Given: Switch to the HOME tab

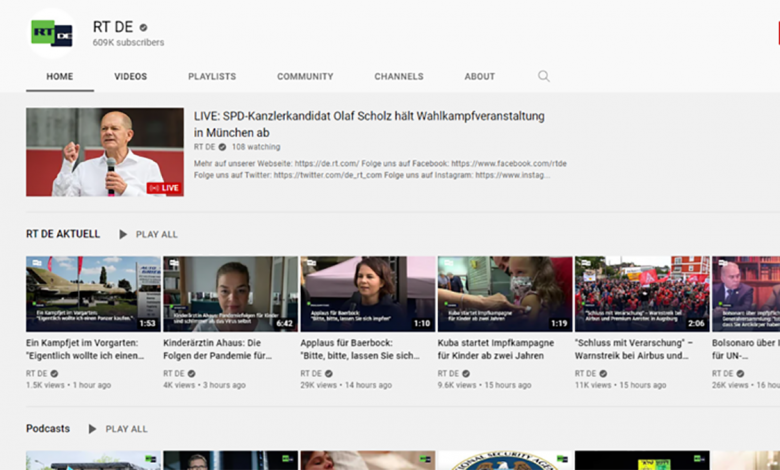Looking at the screenshot, I should [x=60, y=77].
